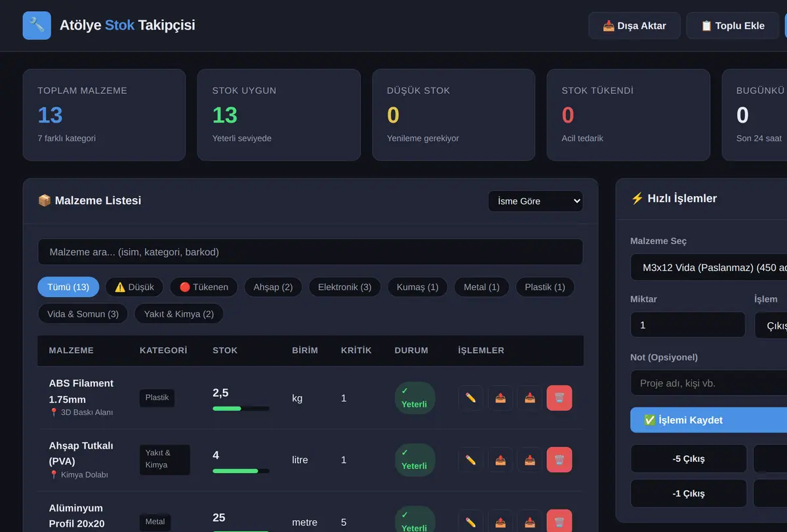
Task: Click the up-arrow tray icon for ABS Filament
Action: tap(500, 398)
